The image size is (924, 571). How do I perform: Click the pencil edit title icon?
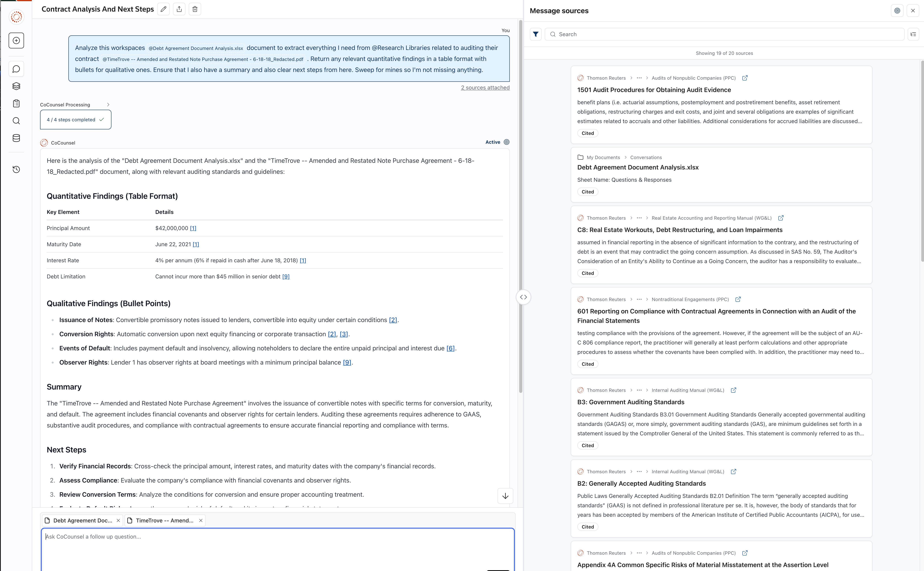coord(163,9)
